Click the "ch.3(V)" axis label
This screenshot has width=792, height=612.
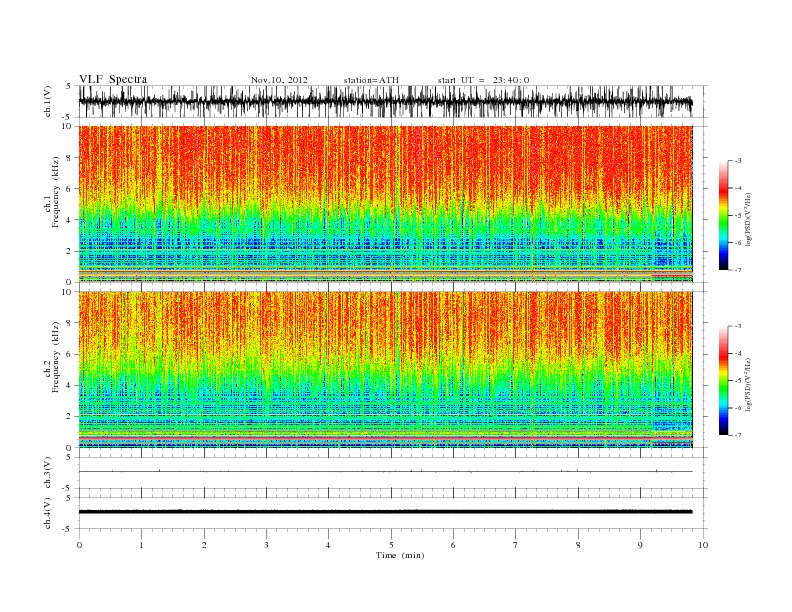pyautogui.click(x=48, y=473)
